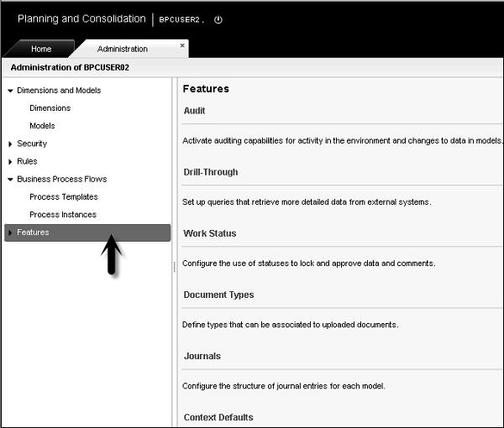Expand the Rules tree node
This screenshot has height=428, width=504.
coord(10,161)
